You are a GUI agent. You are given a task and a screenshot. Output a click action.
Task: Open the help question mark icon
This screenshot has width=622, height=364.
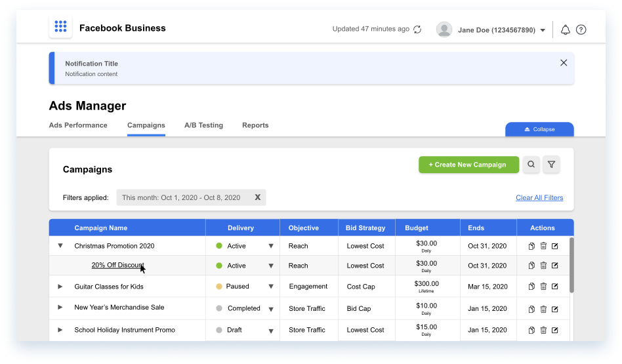581,30
